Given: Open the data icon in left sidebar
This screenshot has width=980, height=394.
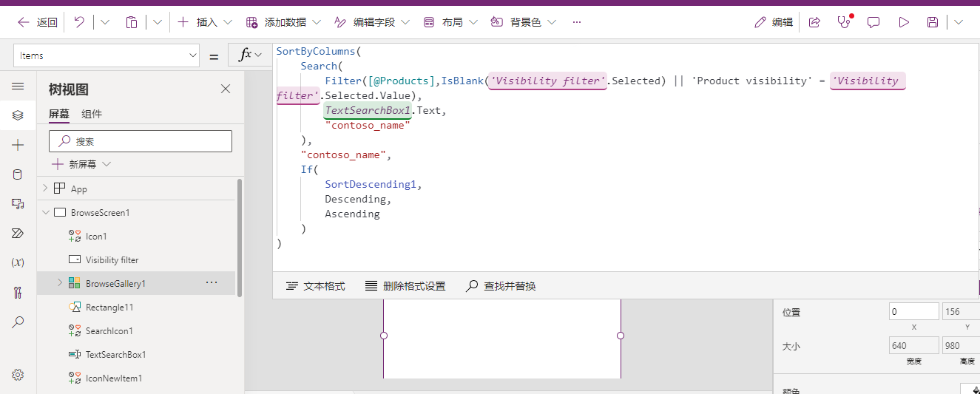Looking at the screenshot, I should pos(18,174).
